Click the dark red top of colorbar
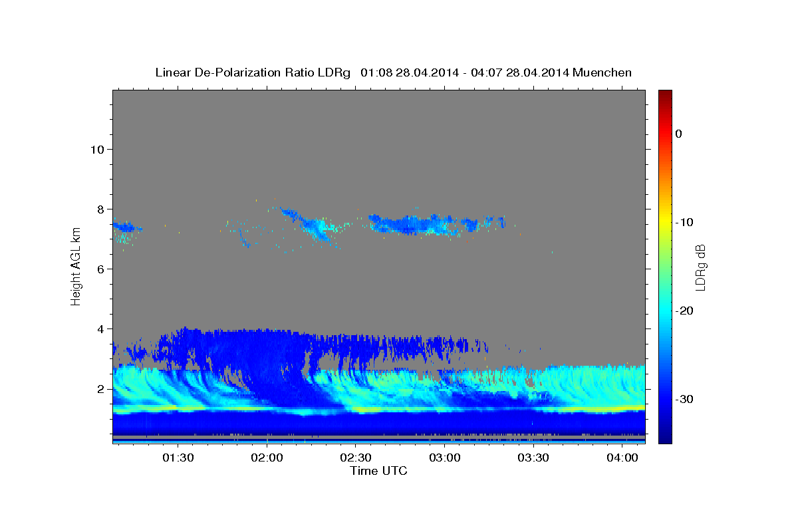 click(665, 95)
